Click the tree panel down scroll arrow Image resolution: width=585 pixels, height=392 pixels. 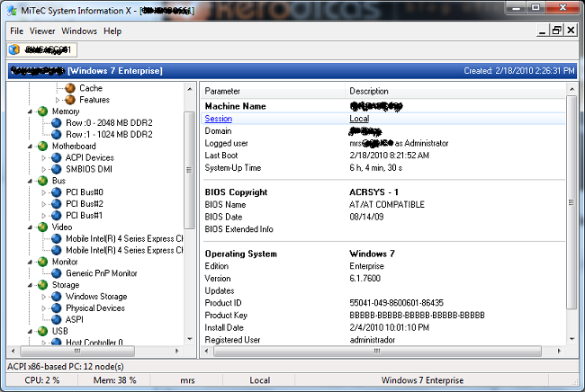pyautogui.click(x=190, y=339)
